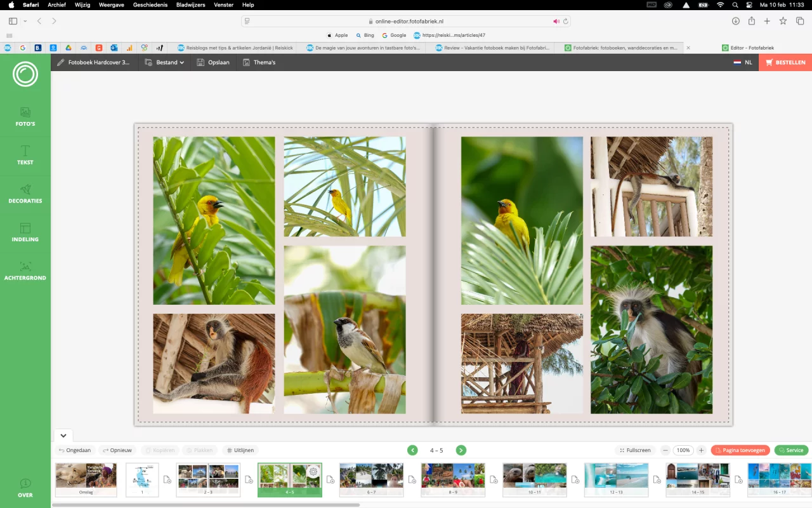Click the Pagina toevoegen button
The image size is (812, 508).
click(740, 450)
